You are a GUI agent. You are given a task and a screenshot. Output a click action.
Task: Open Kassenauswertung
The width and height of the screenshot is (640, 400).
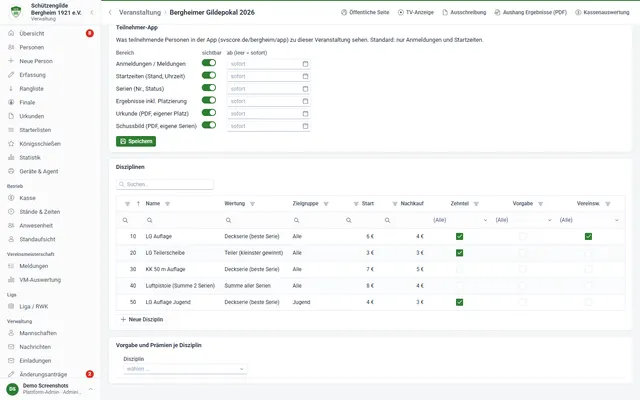[602, 13]
